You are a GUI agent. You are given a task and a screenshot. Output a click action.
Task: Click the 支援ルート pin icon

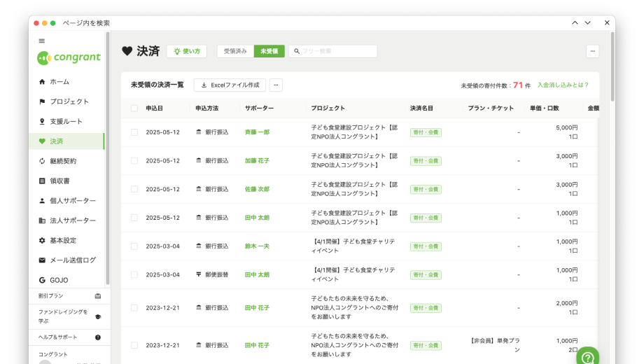coord(42,121)
